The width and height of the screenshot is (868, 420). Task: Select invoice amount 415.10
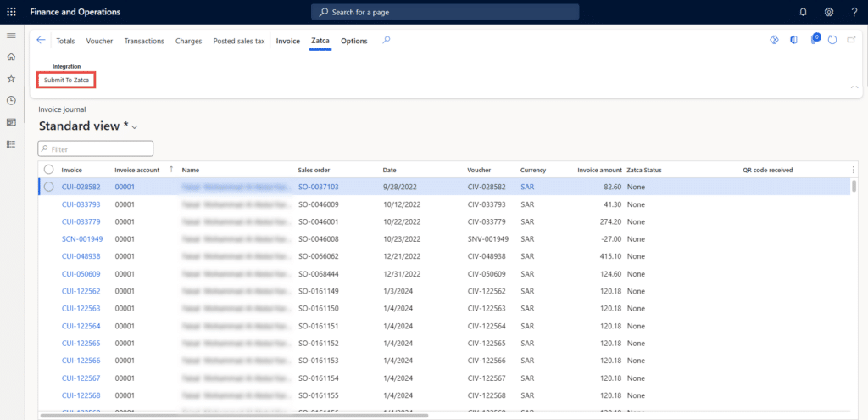pos(609,256)
